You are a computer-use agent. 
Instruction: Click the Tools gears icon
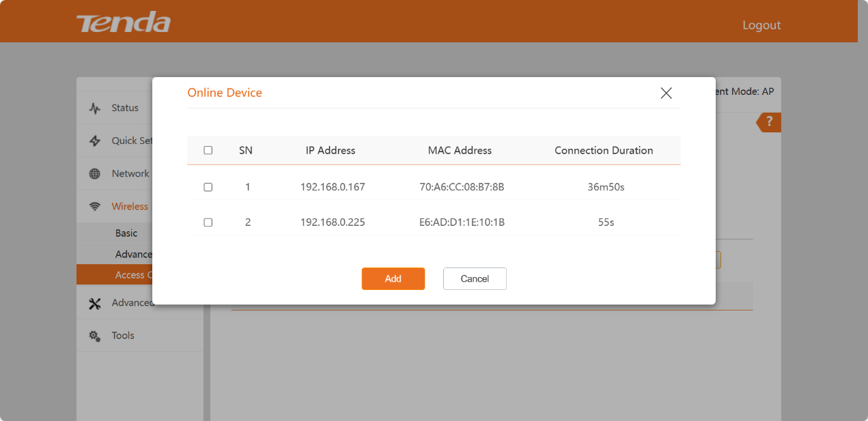[x=95, y=336]
